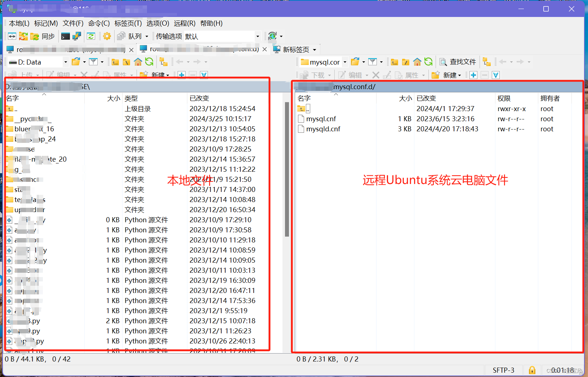Go to parent directory in remote panel toolbar
Image resolution: width=588 pixels, height=377 pixels.
[x=395, y=62]
